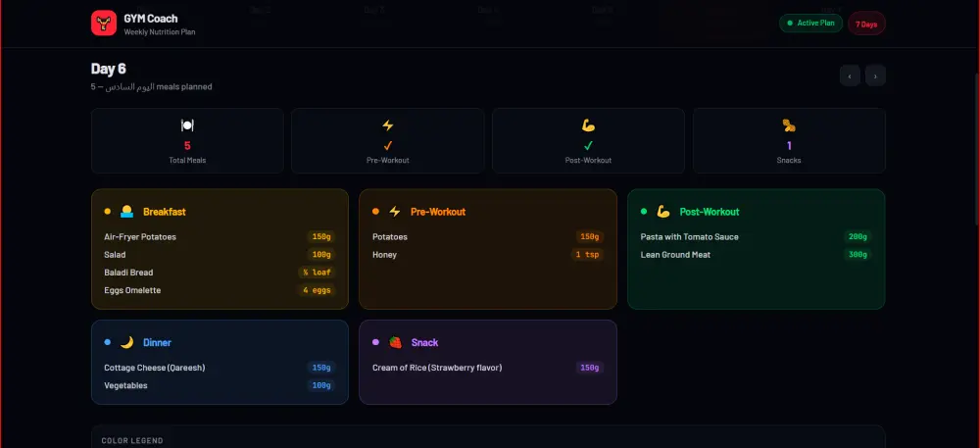Click the flexed arm icon beside the Post-Workout meal heading
The image size is (980, 448).
pos(663,211)
